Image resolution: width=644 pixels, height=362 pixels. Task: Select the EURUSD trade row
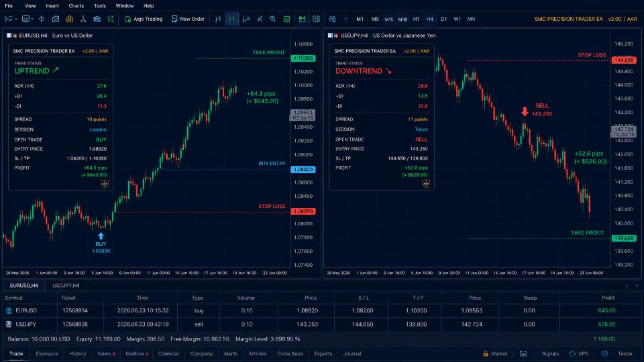coord(322,310)
